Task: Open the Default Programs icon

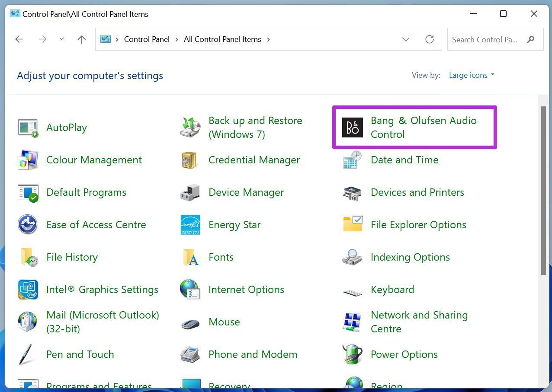Action: (28, 192)
